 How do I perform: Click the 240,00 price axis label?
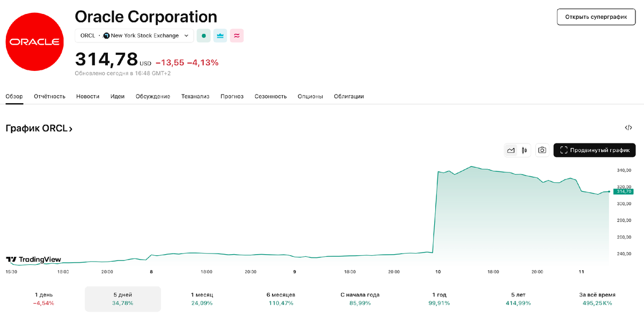pyautogui.click(x=624, y=254)
